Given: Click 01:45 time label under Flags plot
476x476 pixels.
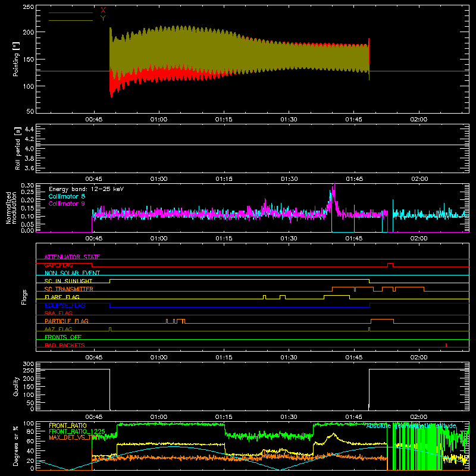Looking at the screenshot, I should point(353,358).
